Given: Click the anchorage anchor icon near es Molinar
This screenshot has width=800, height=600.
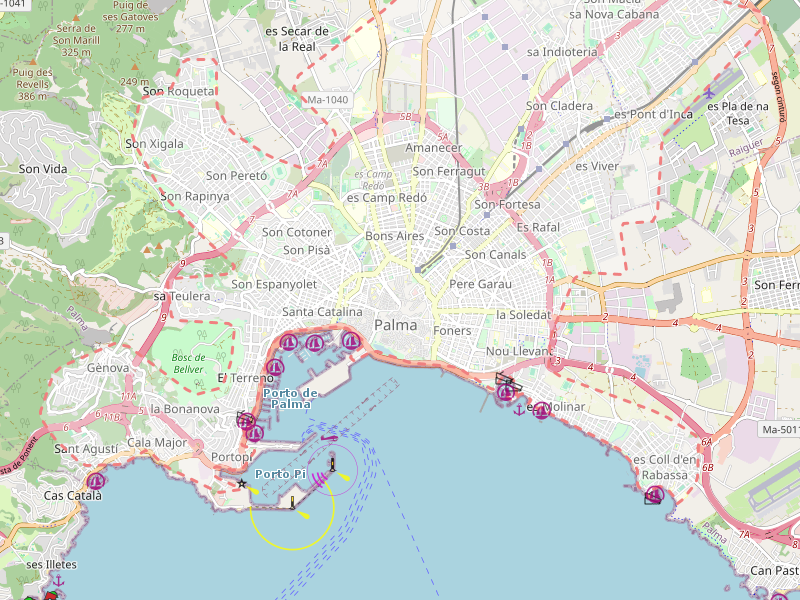Looking at the screenshot, I should [518, 409].
